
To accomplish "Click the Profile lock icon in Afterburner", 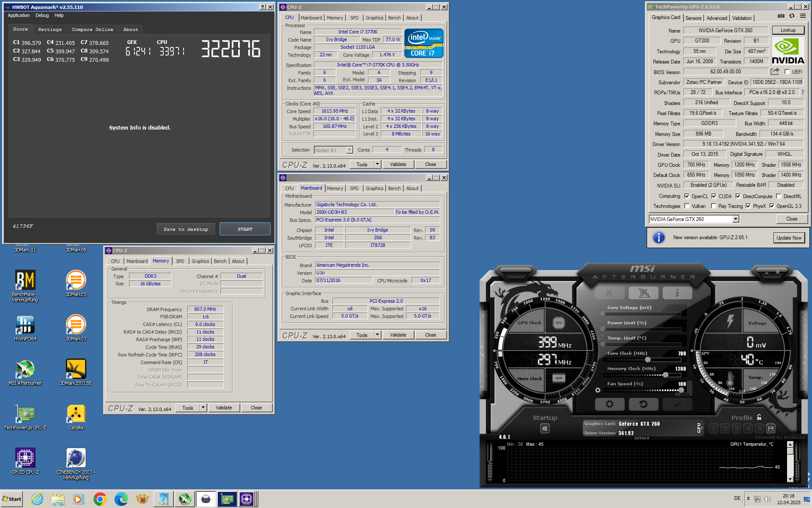I will (759, 417).
